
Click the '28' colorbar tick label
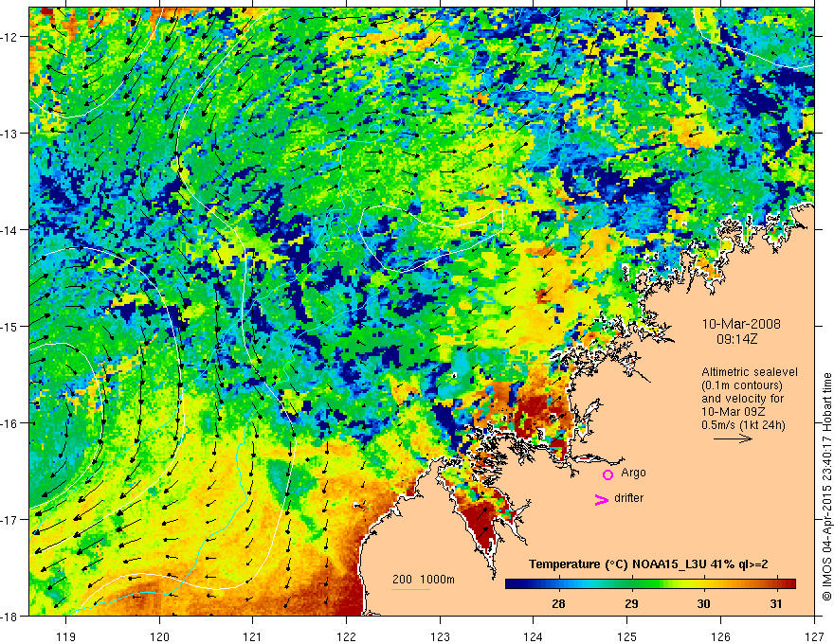pyautogui.click(x=558, y=603)
